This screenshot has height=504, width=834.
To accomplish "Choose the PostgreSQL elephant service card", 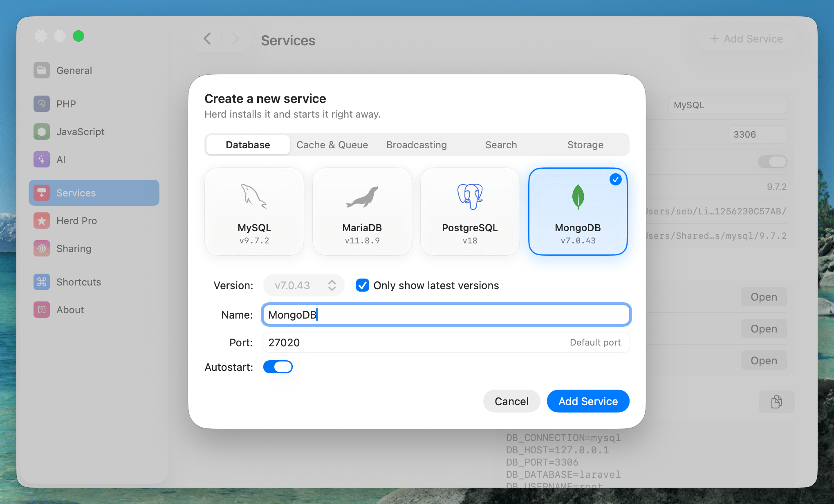I will (x=470, y=212).
